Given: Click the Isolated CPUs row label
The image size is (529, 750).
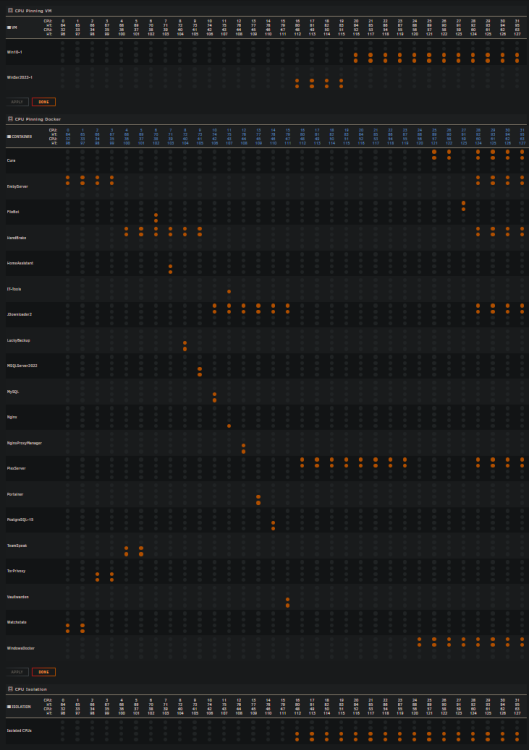Looking at the screenshot, I should 19,731.
